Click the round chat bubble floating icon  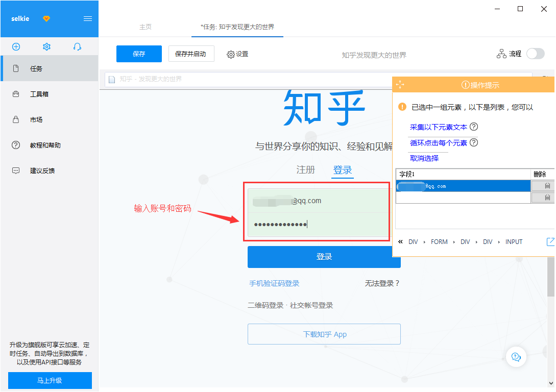[x=516, y=357]
